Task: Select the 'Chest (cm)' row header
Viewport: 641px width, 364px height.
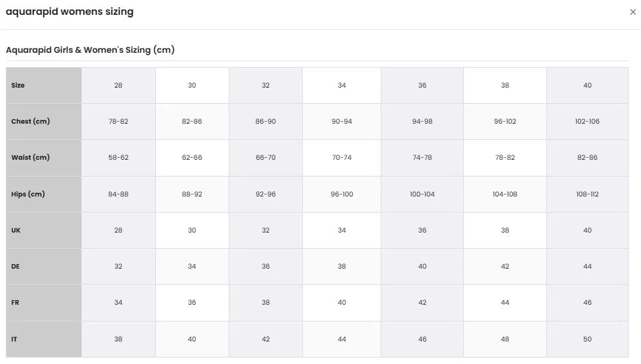Action: [44, 122]
